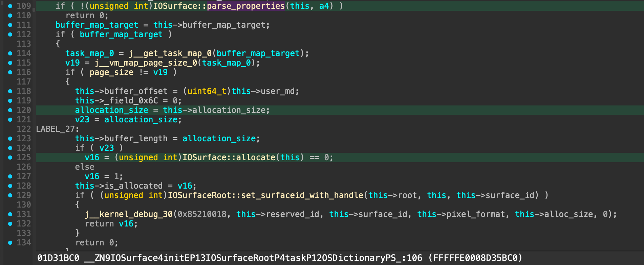Click the set_surfaceid_with_handle function name
Image resolution: width=644 pixels, height=265 pixels.
click(x=302, y=195)
